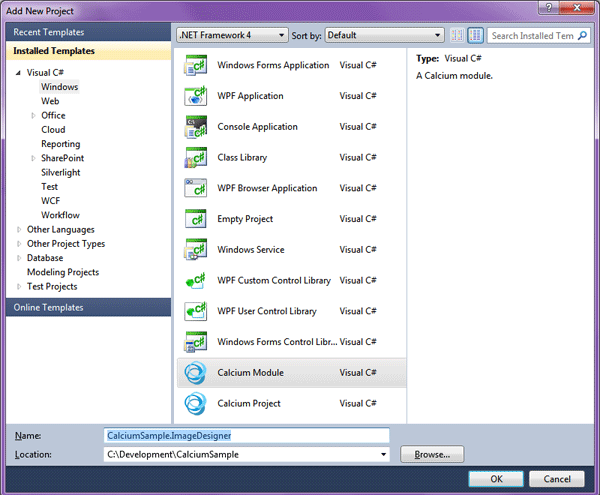This screenshot has width=600, height=495.
Task: Expand the Office tree node
Action: (33, 116)
